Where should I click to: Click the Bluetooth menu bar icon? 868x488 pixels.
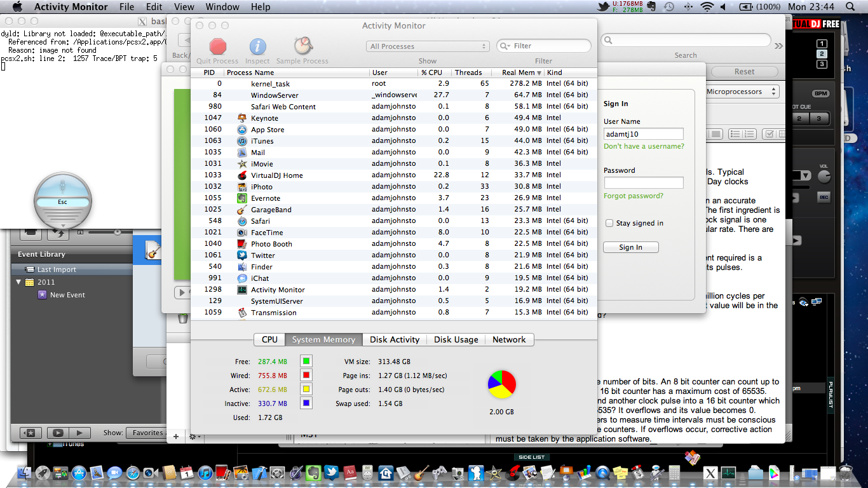pos(688,6)
